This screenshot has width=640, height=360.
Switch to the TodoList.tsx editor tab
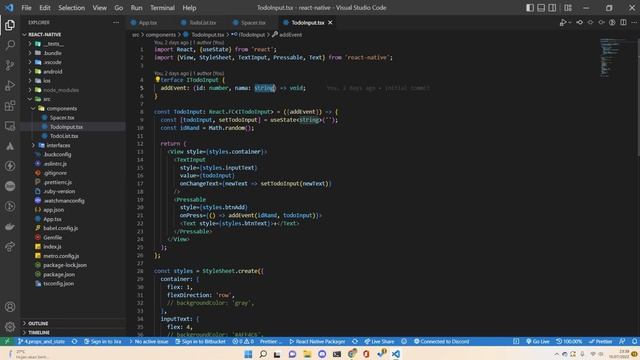coord(202,22)
